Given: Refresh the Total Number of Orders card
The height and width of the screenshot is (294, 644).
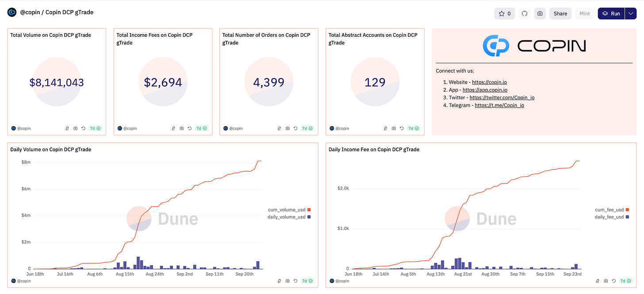Looking at the screenshot, I should pyautogui.click(x=295, y=128).
